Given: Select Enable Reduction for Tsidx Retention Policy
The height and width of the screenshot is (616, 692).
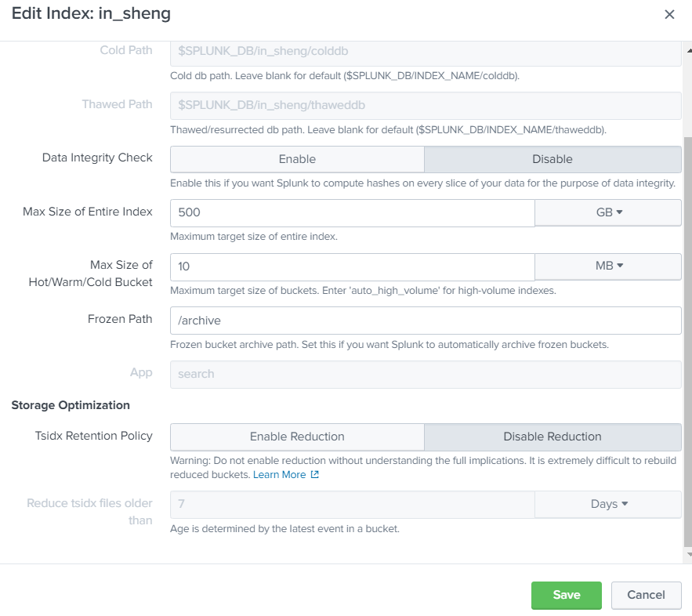Looking at the screenshot, I should [x=297, y=437].
